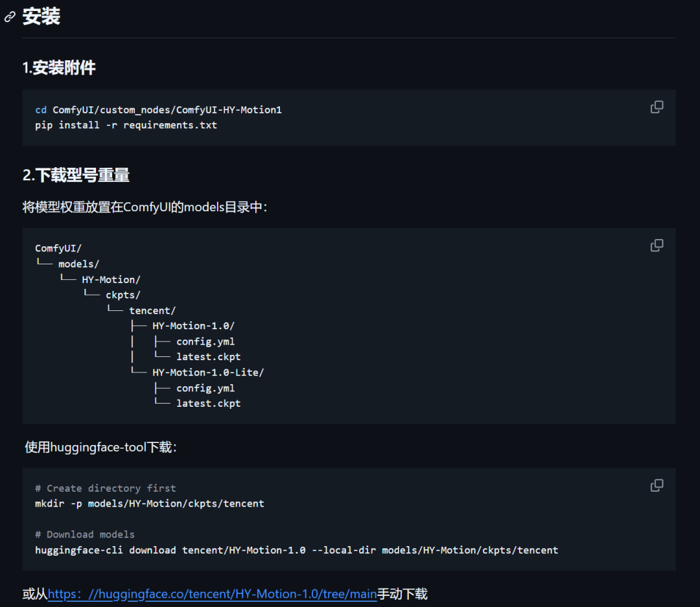Click the pip install -r requirements.txt line
Screen dimensions: 700x607
[126, 125]
